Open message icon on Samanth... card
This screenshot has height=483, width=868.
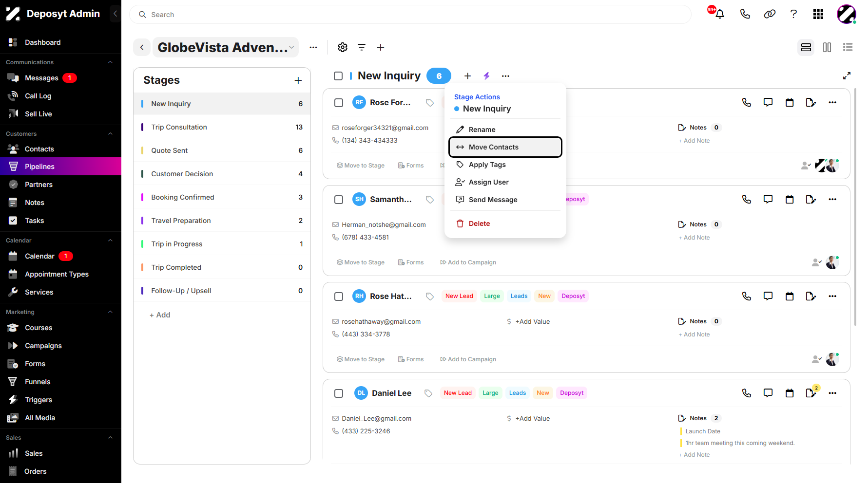768,199
